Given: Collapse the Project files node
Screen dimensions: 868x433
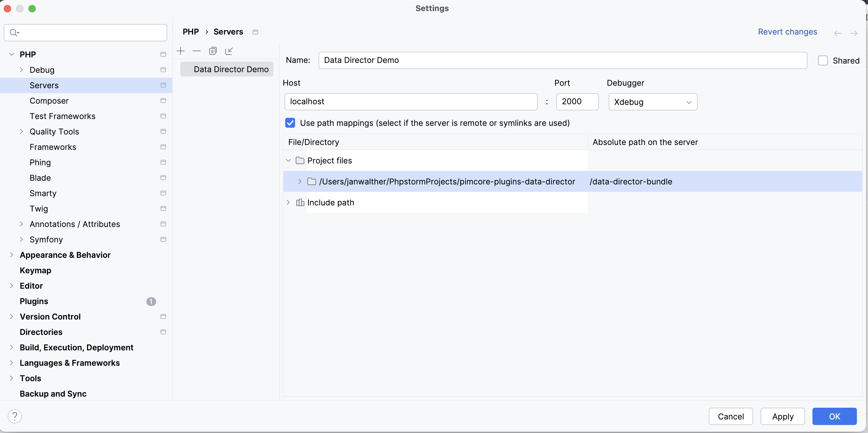Looking at the screenshot, I should click(288, 161).
